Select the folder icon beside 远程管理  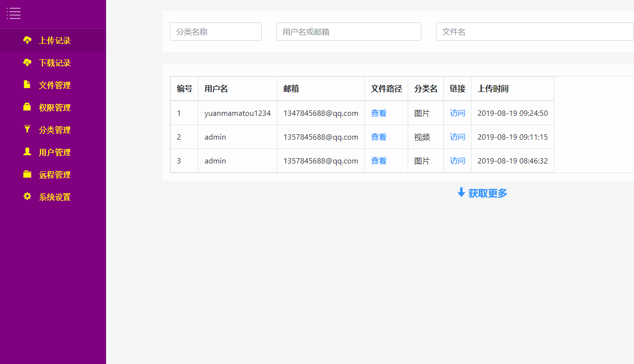27,174
